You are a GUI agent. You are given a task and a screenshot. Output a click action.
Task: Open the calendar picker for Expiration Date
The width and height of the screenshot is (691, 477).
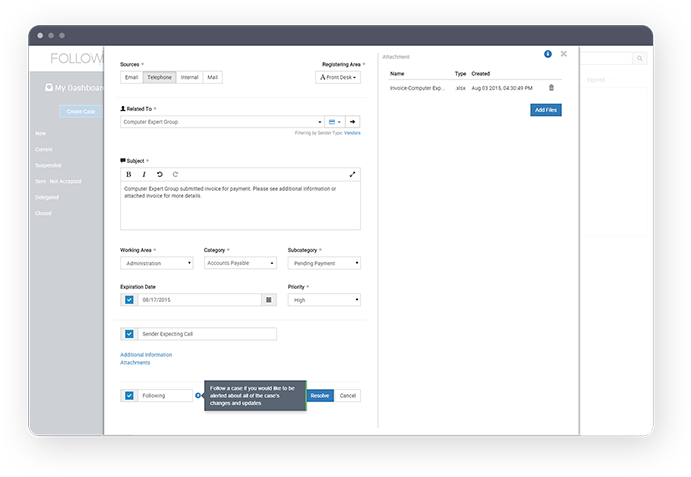[x=269, y=300]
